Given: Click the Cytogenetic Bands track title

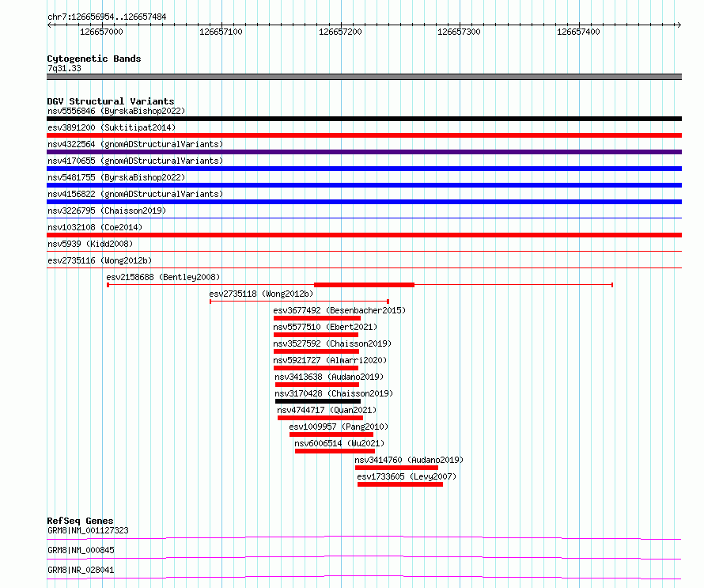Looking at the screenshot, I should pos(94,59).
